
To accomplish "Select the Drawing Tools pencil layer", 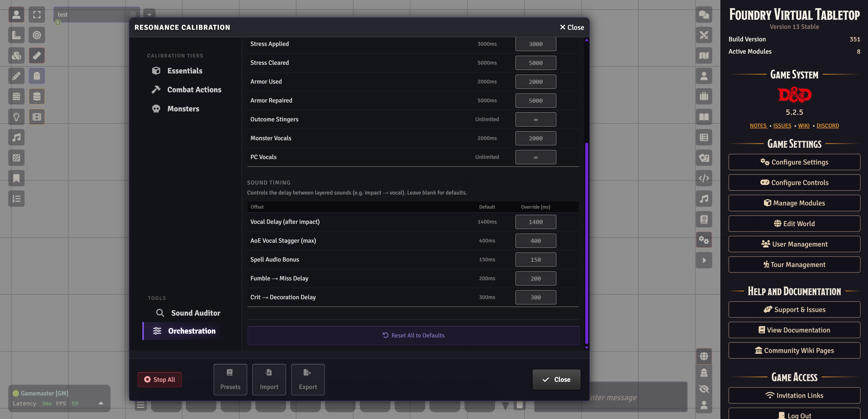I will [16, 76].
